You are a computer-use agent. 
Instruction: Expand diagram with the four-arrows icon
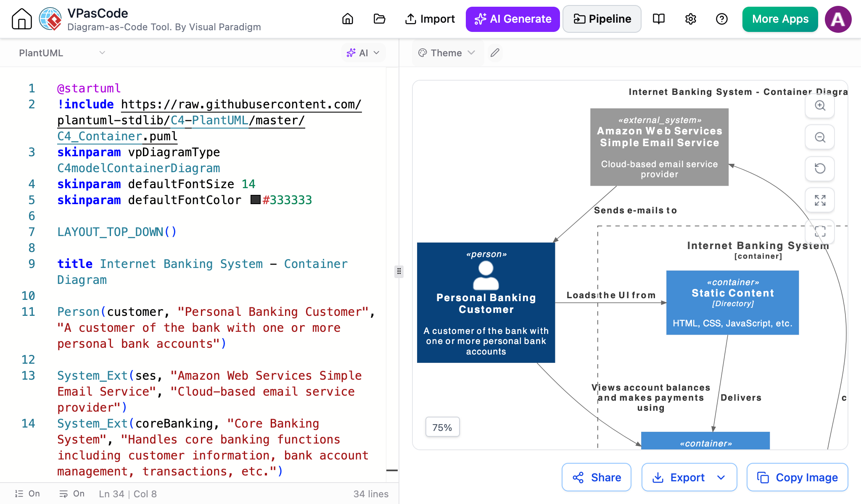click(820, 200)
